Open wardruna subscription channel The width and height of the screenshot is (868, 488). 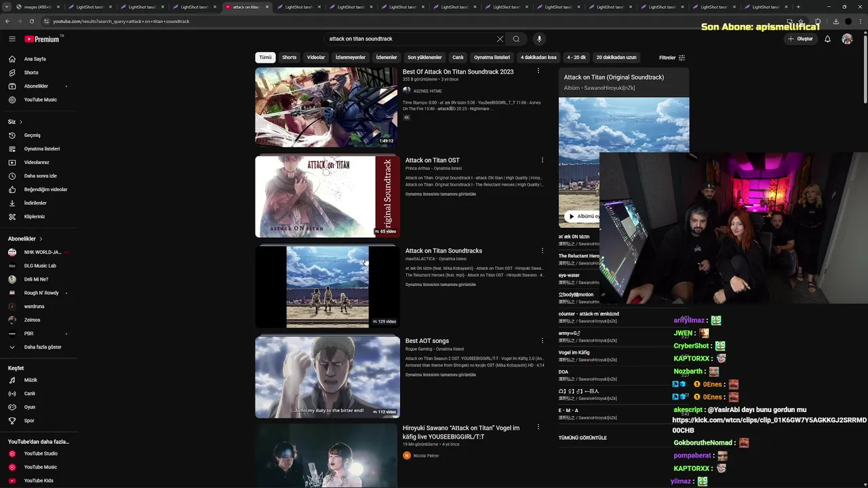34,306
